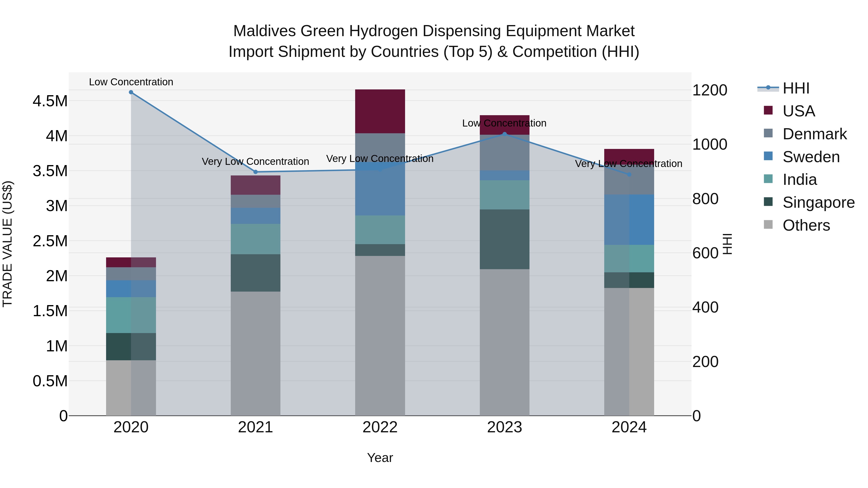The width and height of the screenshot is (868, 488).
Task: Click the 2022 x-axis year label
Action: 380,427
